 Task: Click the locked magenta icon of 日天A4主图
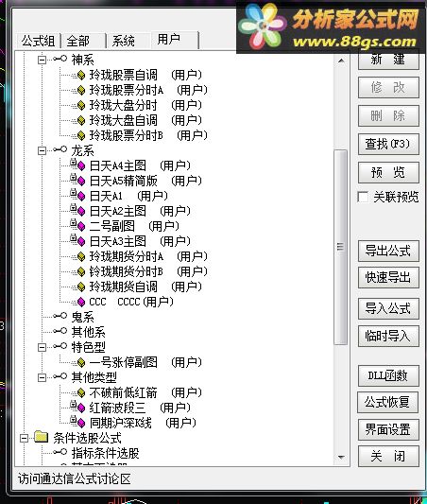[78, 165]
